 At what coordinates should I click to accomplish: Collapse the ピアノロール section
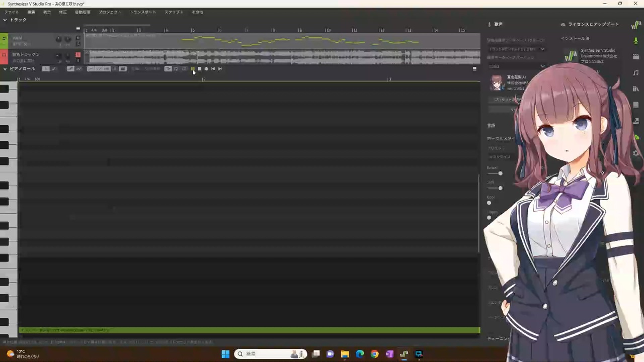(5, 69)
